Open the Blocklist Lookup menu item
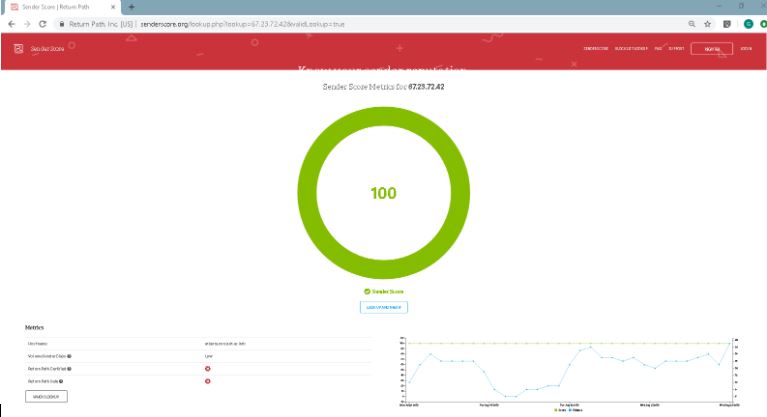The height and width of the screenshot is (417, 767). pos(631,48)
